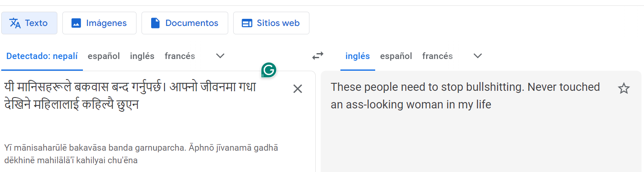Click the file icon in Documentos button
The image size is (644, 172).
(155, 23)
